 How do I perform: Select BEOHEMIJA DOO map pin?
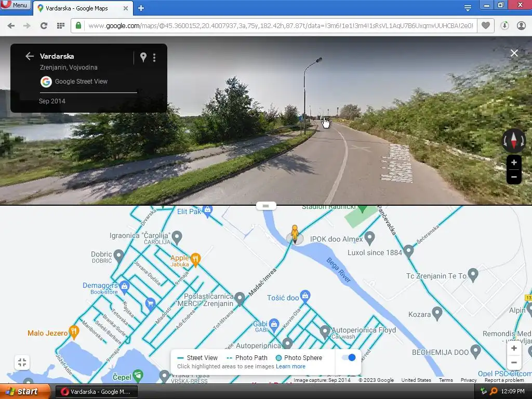(x=476, y=351)
